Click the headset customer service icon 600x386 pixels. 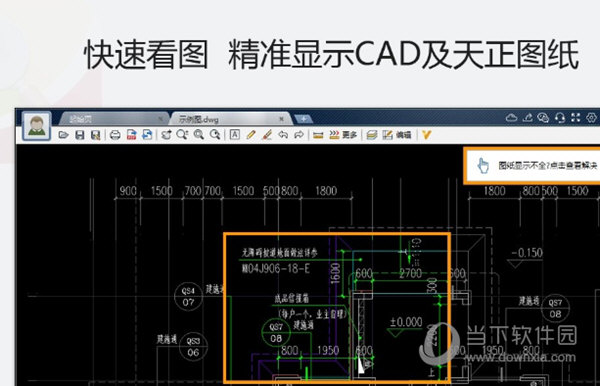click(560, 117)
